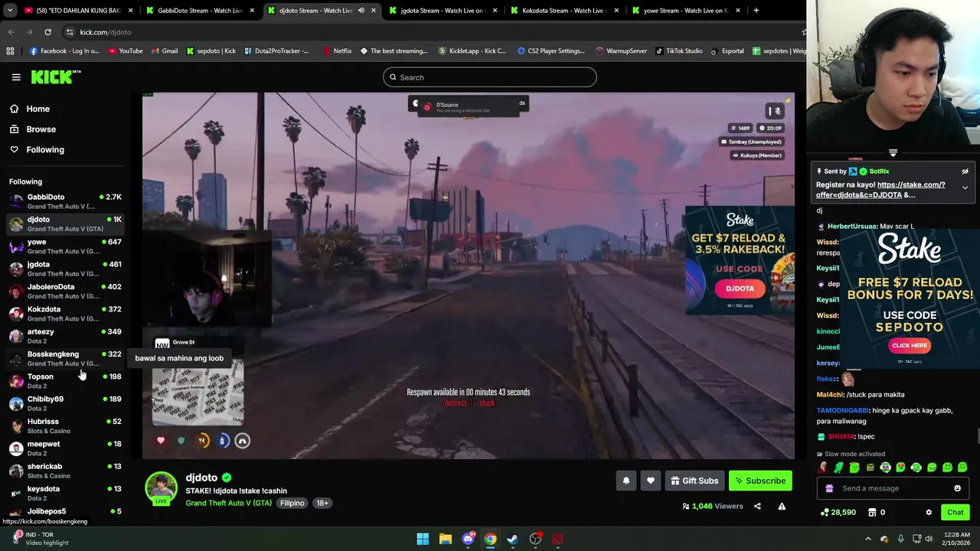This screenshot has width=980, height=551.
Task: Click the Grand Theft Auto V category link
Action: tap(228, 503)
